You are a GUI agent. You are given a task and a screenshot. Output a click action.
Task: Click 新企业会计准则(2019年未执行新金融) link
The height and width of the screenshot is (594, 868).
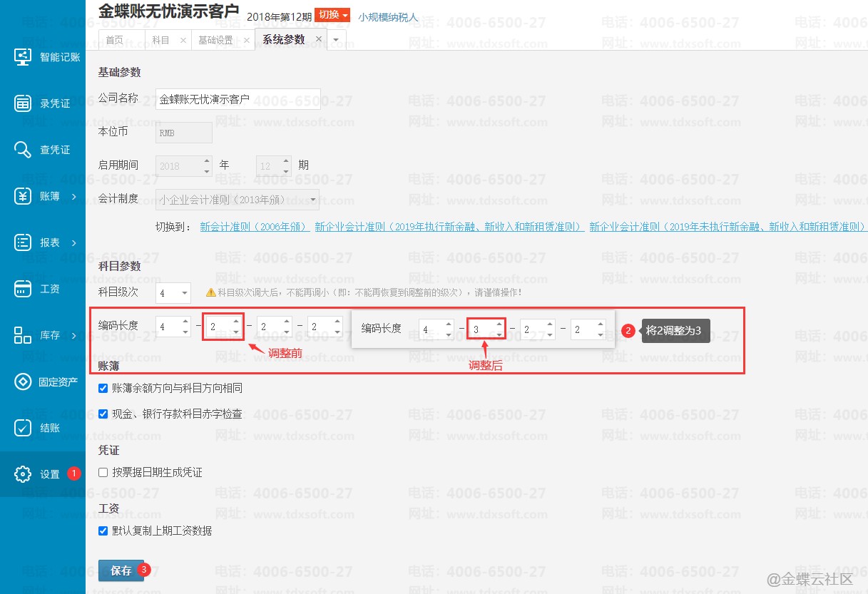(727, 227)
